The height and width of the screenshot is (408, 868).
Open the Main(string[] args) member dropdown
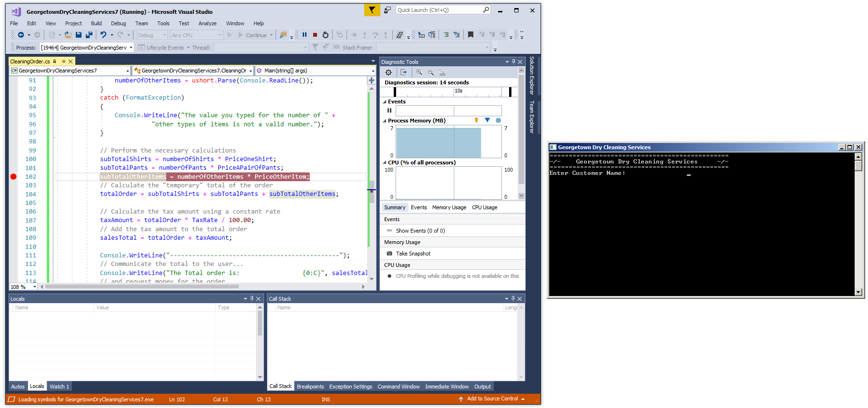pyautogui.click(x=316, y=71)
